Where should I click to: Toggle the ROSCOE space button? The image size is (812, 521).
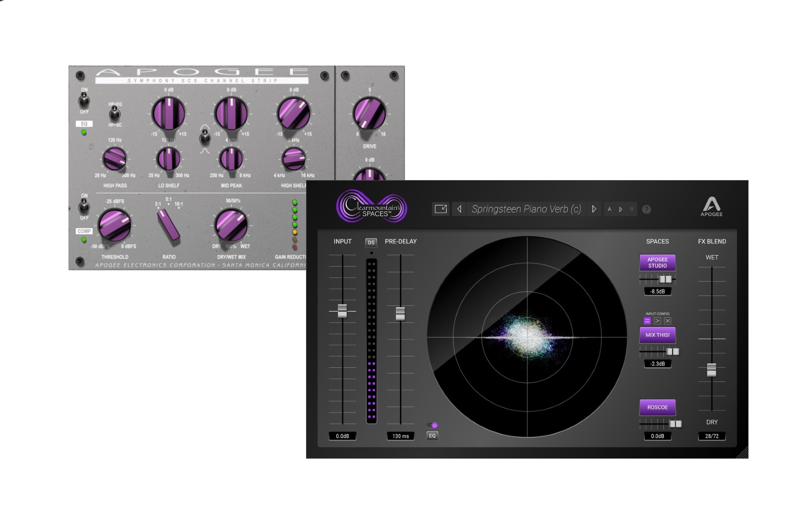(657, 407)
